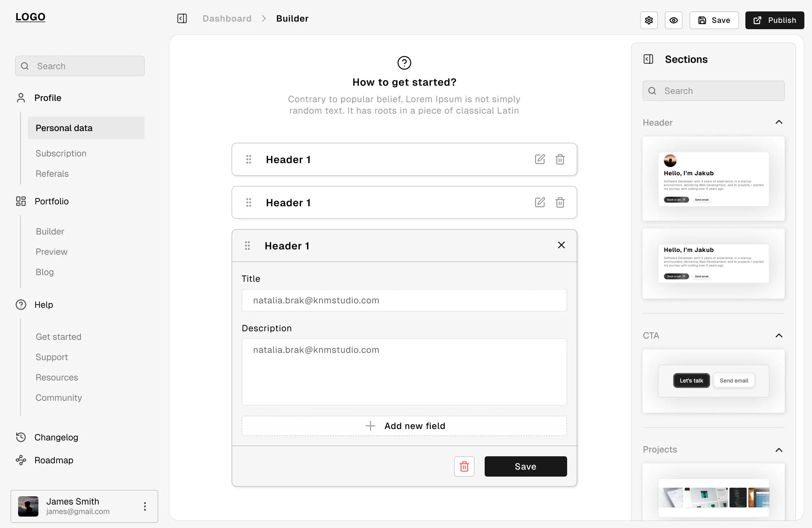Edit the first Header 1 section with pencil icon
Screen dimensions: 812x528
540,159
